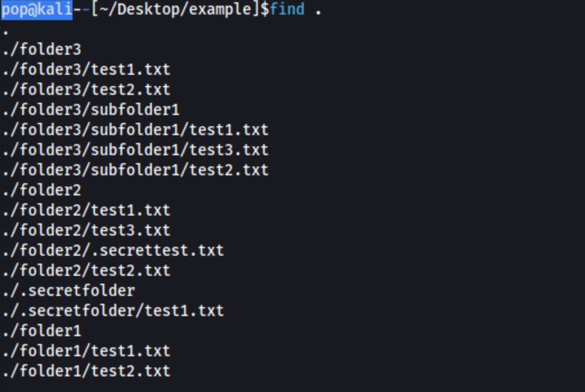The height and width of the screenshot is (392, 585).
Task: Click ./folder3/subfolder1/test2.txt output line
Action: tap(136, 171)
